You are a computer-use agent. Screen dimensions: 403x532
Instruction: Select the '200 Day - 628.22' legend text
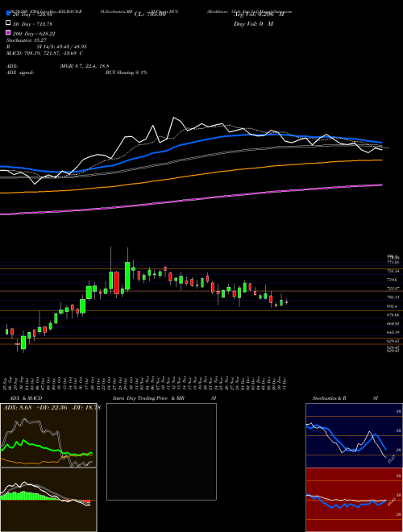35,34
